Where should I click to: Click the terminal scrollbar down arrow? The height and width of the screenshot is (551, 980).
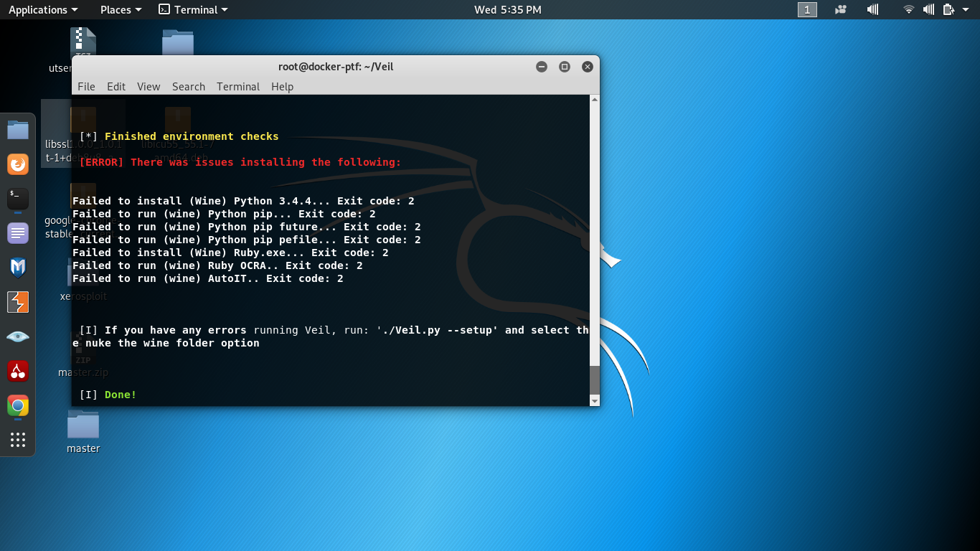(x=594, y=400)
